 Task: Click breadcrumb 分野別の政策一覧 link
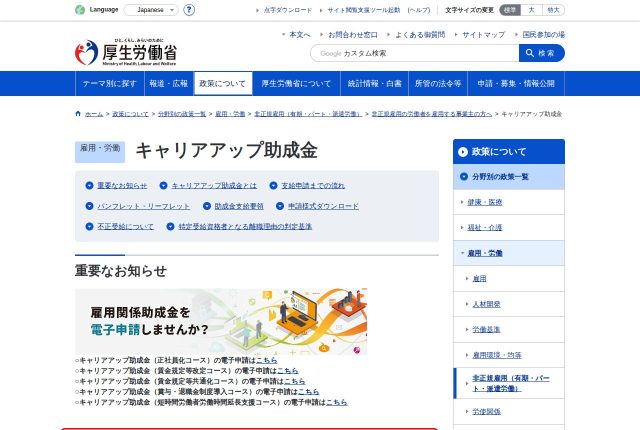[182, 114]
